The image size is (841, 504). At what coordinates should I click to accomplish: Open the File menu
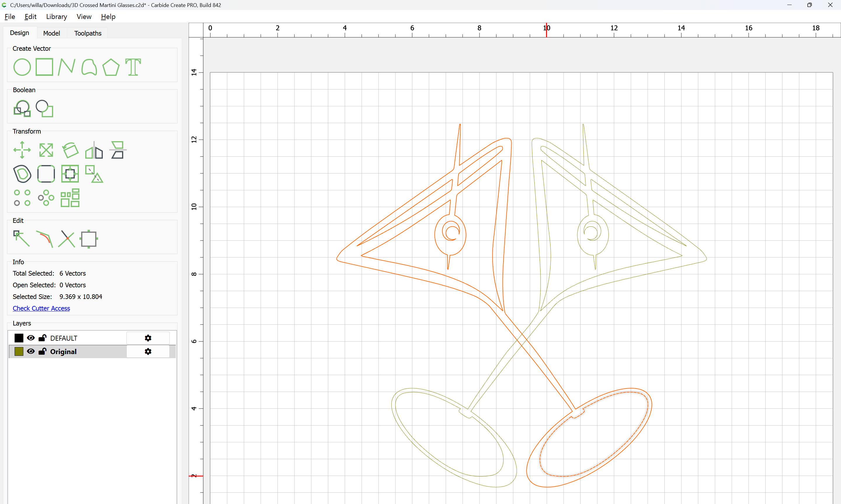click(x=10, y=17)
